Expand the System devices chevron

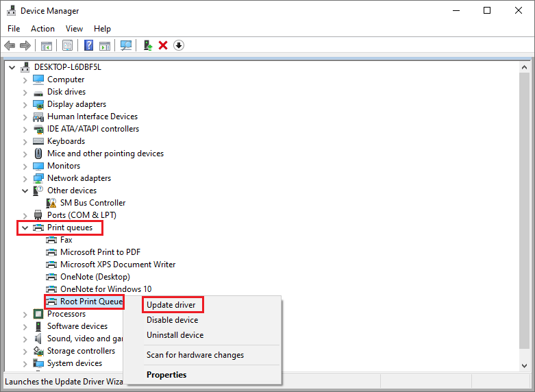(25, 363)
